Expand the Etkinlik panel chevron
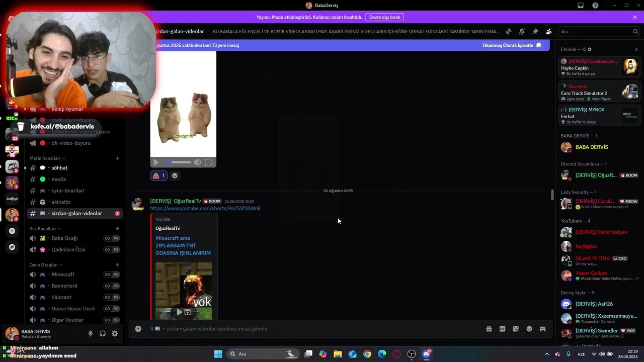The height and width of the screenshot is (362, 644). [636, 49]
